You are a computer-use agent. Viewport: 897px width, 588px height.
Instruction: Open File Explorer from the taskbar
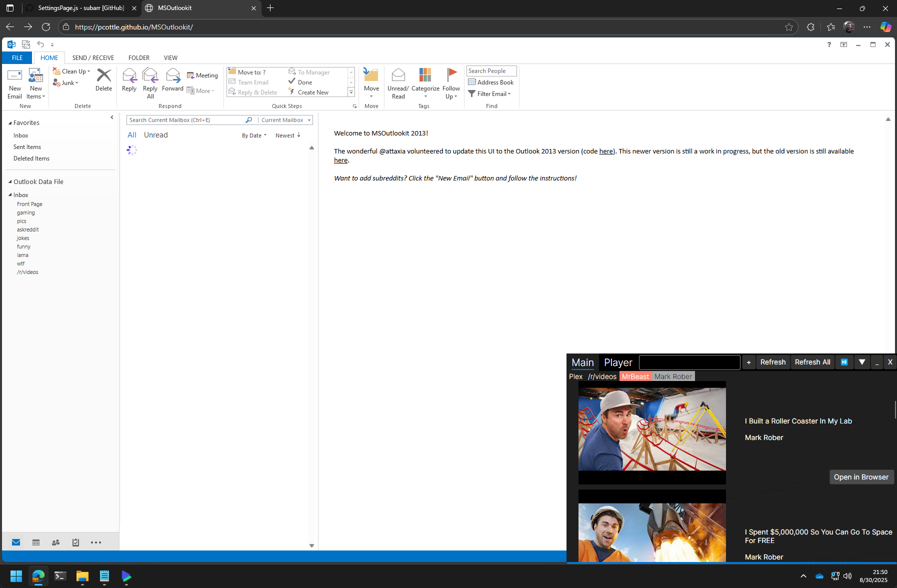[x=82, y=576]
